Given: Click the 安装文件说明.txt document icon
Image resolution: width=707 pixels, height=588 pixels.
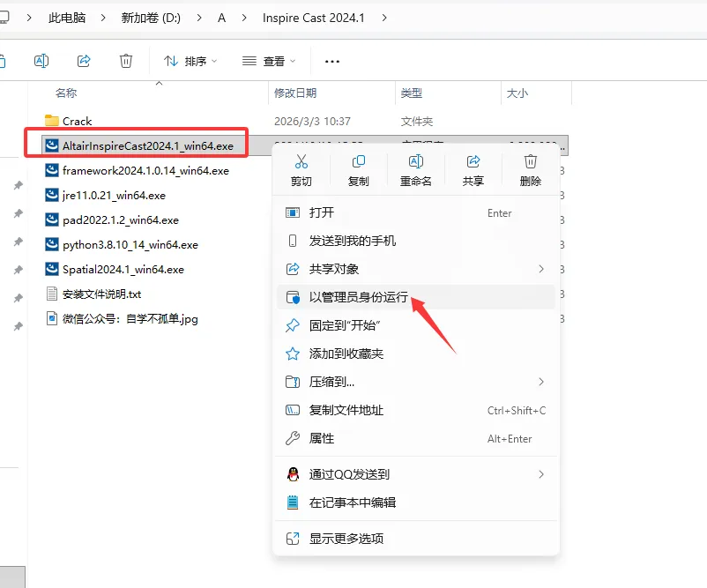Looking at the screenshot, I should tap(52, 294).
